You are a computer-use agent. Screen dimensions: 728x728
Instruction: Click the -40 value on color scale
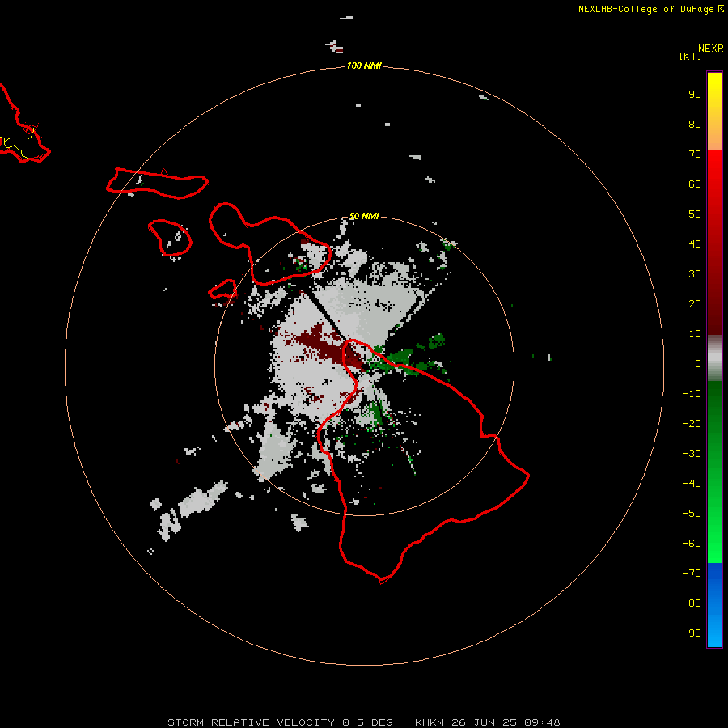(x=692, y=484)
